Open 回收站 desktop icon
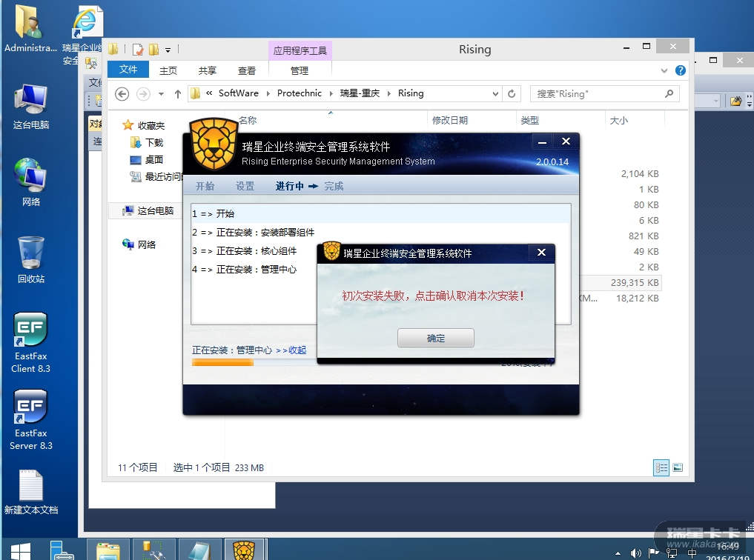 point(31,259)
